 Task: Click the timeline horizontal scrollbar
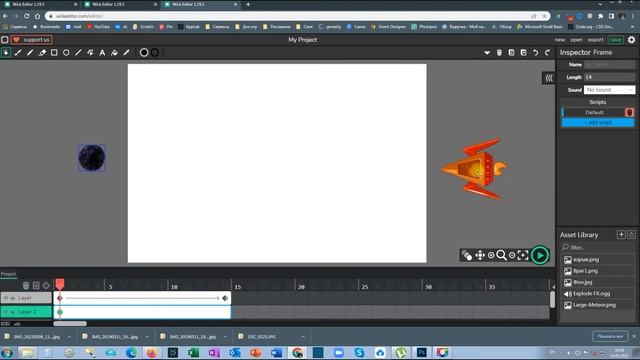[x=70, y=324]
